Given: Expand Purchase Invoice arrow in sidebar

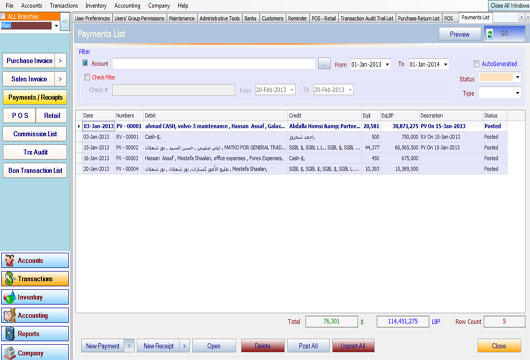Looking at the screenshot, I should [x=60, y=61].
